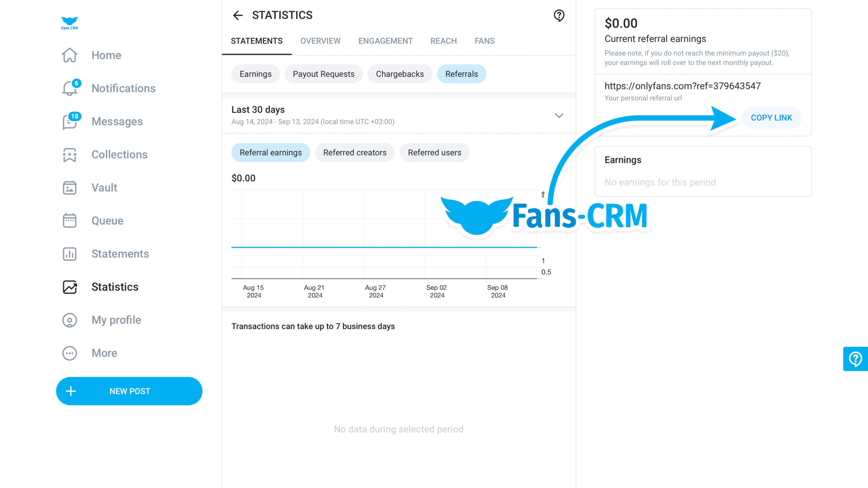868x488 pixels.
Task: Click the Aug 15 2024 axis label
Action: point(254,291)
